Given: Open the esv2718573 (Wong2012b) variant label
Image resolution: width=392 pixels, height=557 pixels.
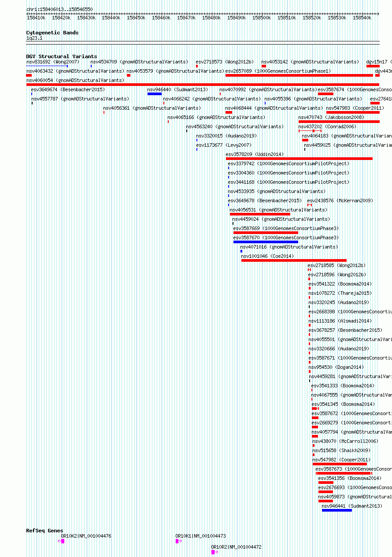Looking at the screenshot, I should (225, 62).
